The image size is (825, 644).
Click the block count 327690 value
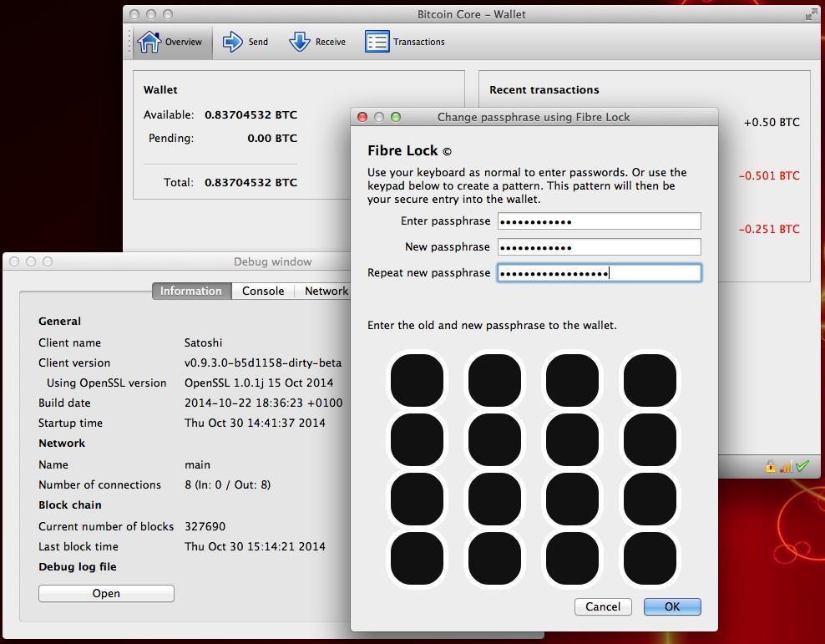[x=205, y=527]
